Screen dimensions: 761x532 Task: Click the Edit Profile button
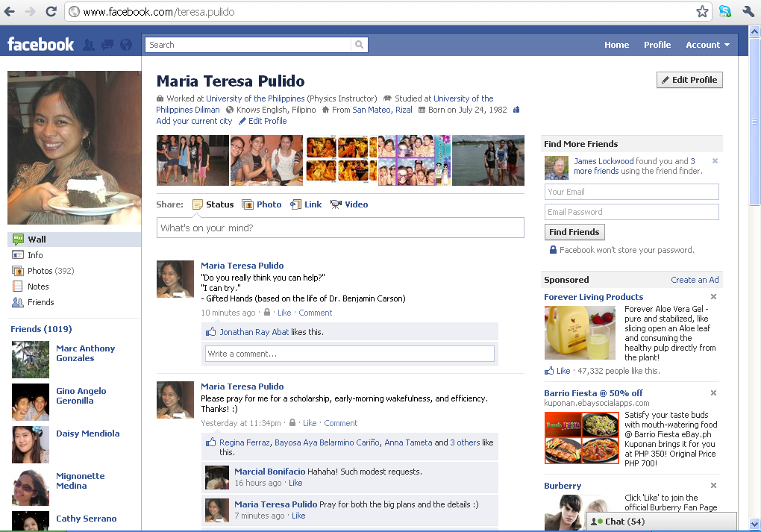(689, 80)
